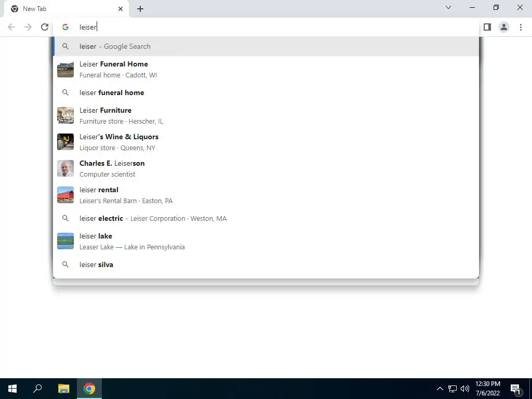Open the notification center icon
The width and height of the screenshot is (532, 399).
click(x=515, y=389)
